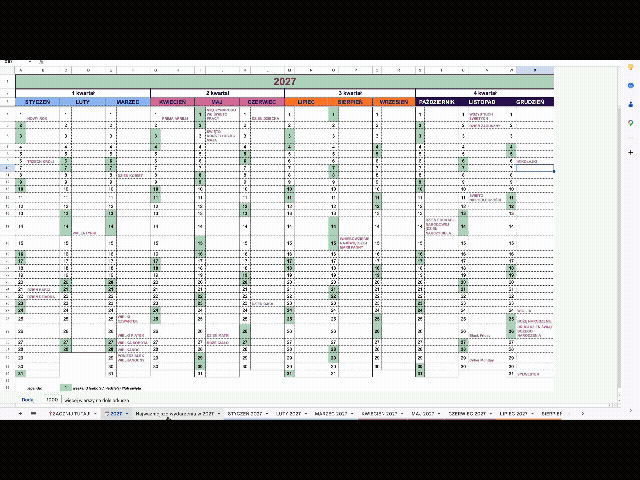
Task: Click the plus icon to get add-ons
Action: tap(631, 152)
